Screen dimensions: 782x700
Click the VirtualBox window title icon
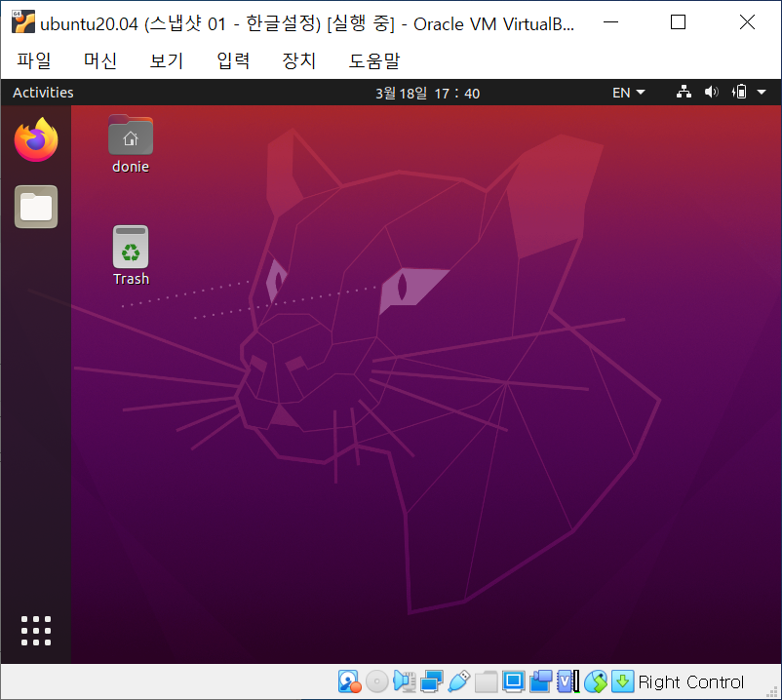click(23, 22)
